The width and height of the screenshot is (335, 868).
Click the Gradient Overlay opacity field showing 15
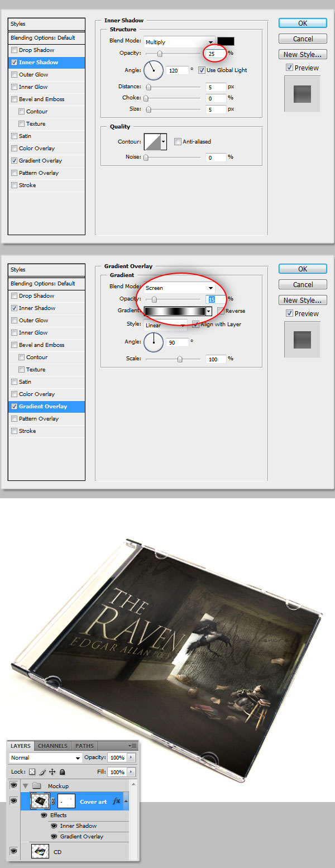click(216, 299)
